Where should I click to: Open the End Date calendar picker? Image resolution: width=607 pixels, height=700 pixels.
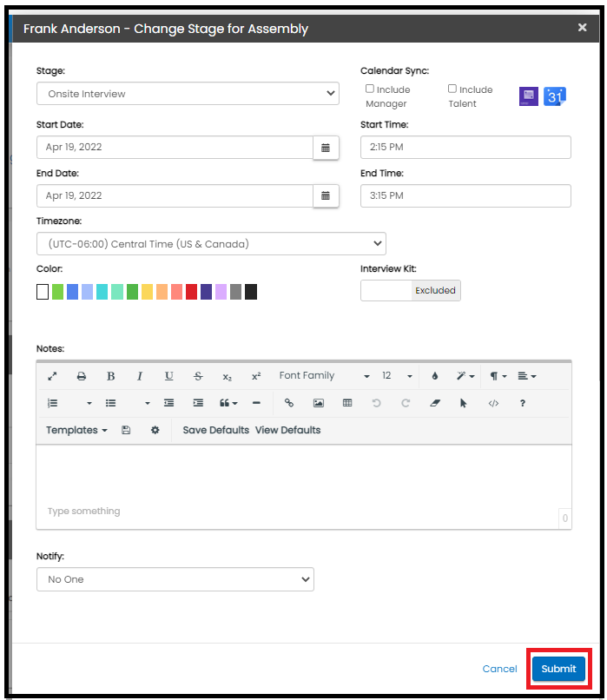pos(326,196)
